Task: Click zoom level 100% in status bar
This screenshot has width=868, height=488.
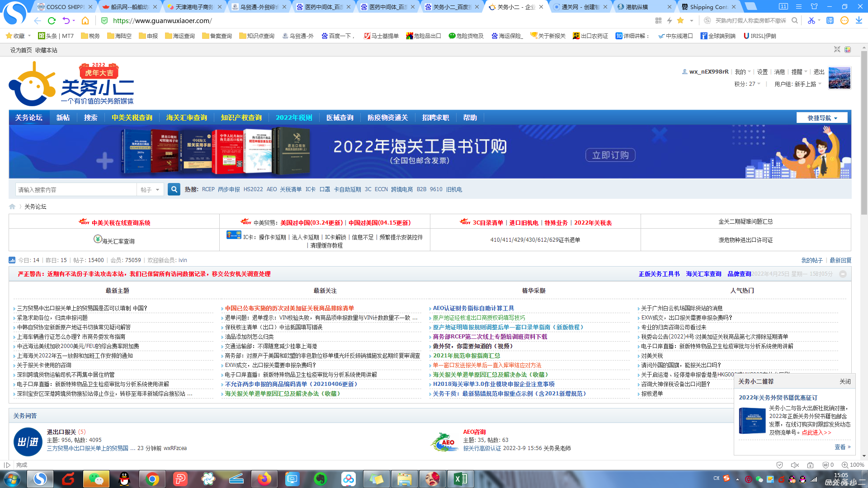Action: pyautogui.click(x=853, y=465)
